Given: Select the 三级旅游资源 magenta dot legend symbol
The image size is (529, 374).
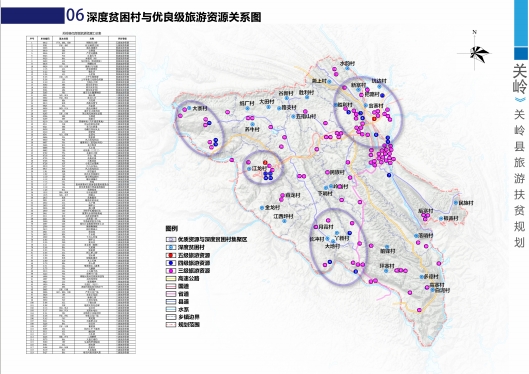Looking at the screenshot, I should 171,270.
